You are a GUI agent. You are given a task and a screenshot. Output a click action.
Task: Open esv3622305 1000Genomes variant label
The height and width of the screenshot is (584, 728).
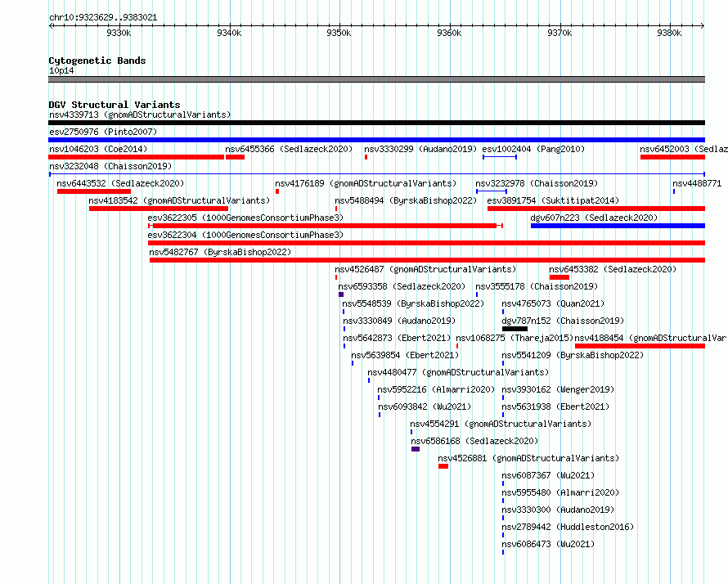click(245, 218)
